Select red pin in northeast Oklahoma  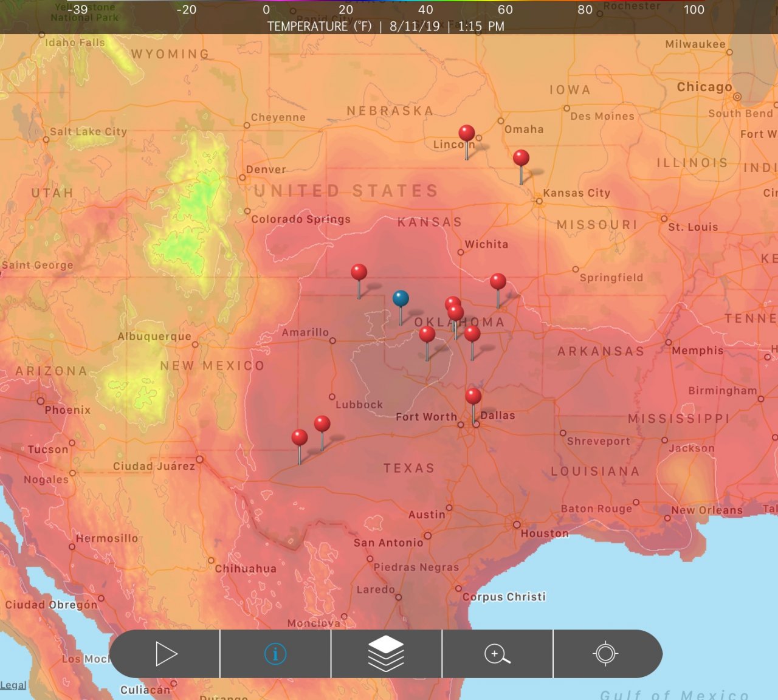tap(498, 282)
